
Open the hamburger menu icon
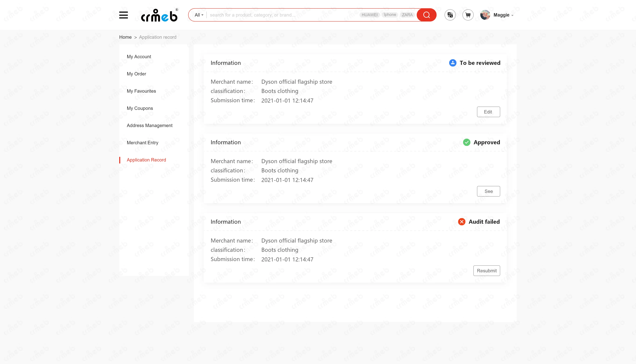(123, 15)
